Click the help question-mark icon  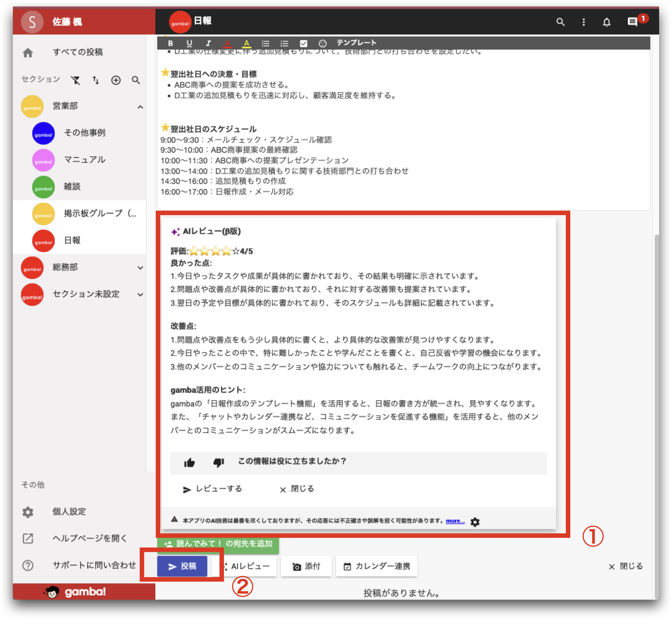click(28, 566)
